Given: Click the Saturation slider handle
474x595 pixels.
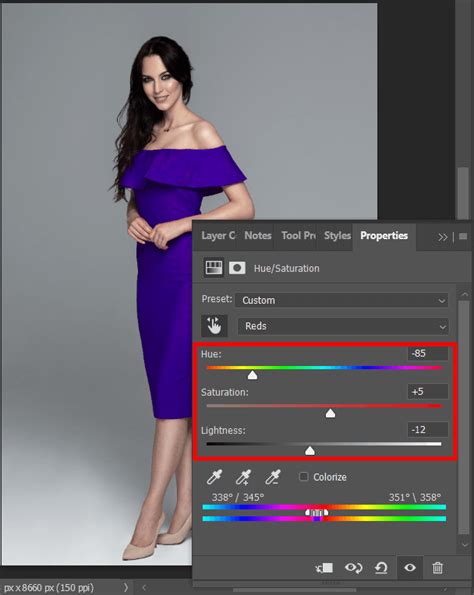Looking at the screenshot, I should 330,413.
